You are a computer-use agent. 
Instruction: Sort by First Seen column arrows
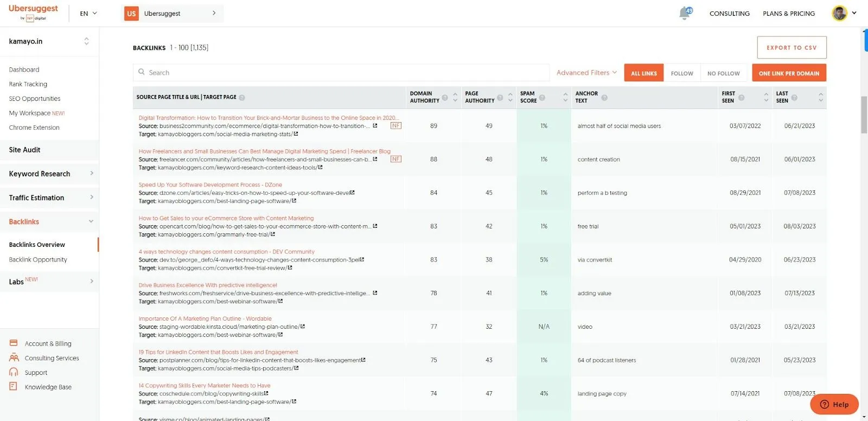point(766,97)
